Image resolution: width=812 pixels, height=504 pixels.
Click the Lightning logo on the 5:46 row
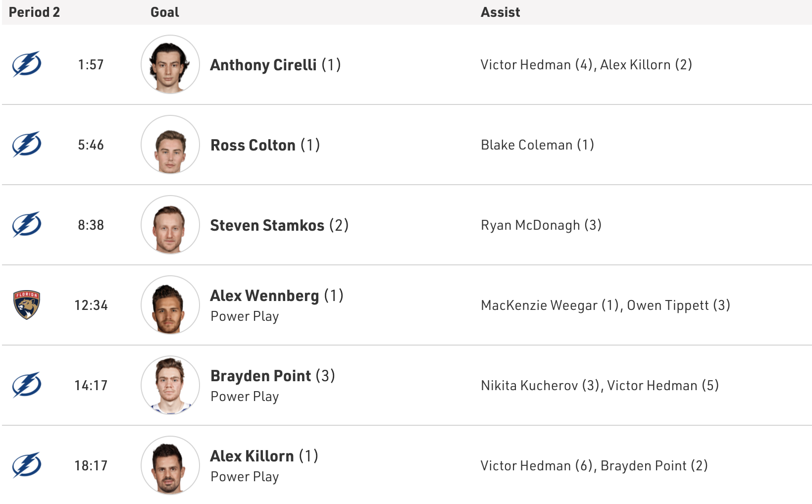pyautogui.click(x=27, y=145)
